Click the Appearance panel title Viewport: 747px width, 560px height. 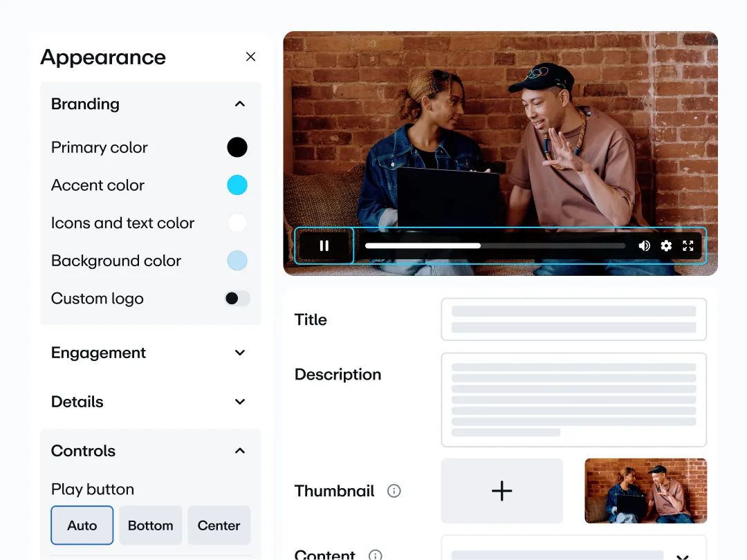pyautogui.click(x=103, y=57)
